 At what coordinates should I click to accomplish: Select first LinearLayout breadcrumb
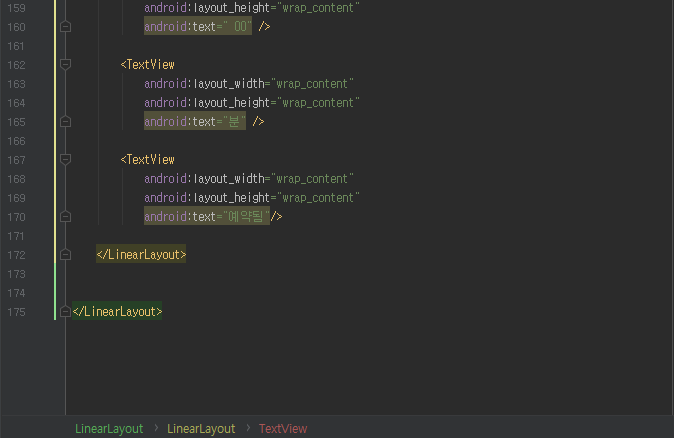[109, 429]
